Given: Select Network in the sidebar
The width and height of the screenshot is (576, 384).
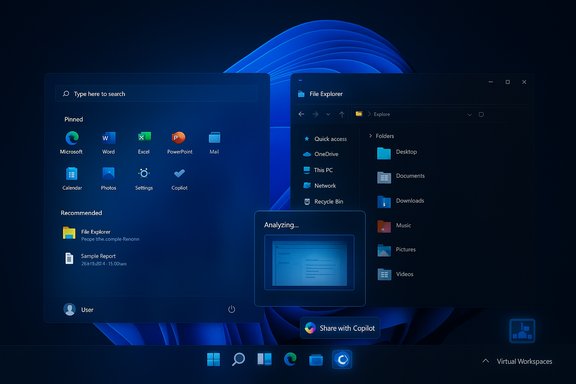Looking at the screenshot, I should click(319, 186).
